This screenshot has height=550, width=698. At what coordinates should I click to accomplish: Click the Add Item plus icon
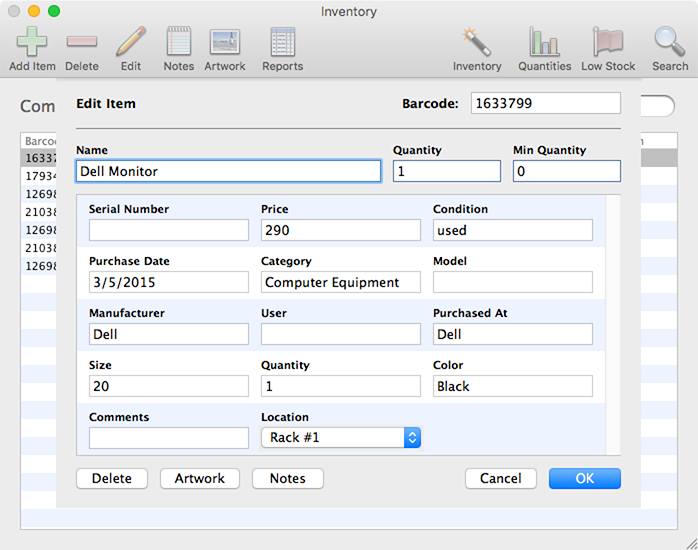pyautogui.click(x=32, y=41)
